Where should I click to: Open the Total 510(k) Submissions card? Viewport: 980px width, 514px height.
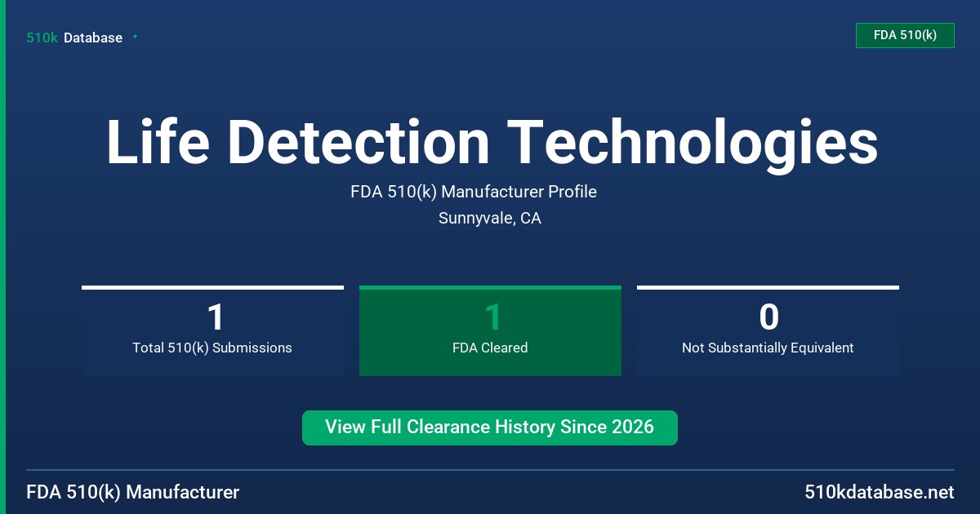[x=212, y=330]
